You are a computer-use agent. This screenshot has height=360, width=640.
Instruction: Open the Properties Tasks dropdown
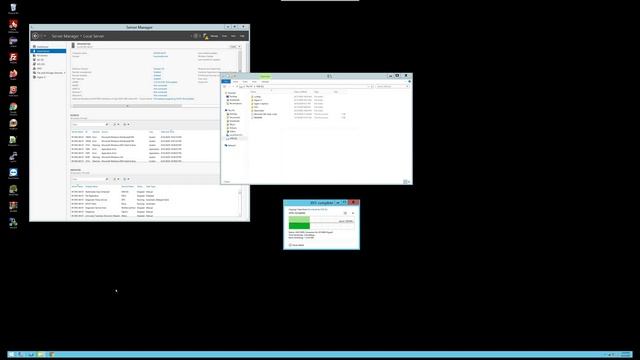click(235, 47)
